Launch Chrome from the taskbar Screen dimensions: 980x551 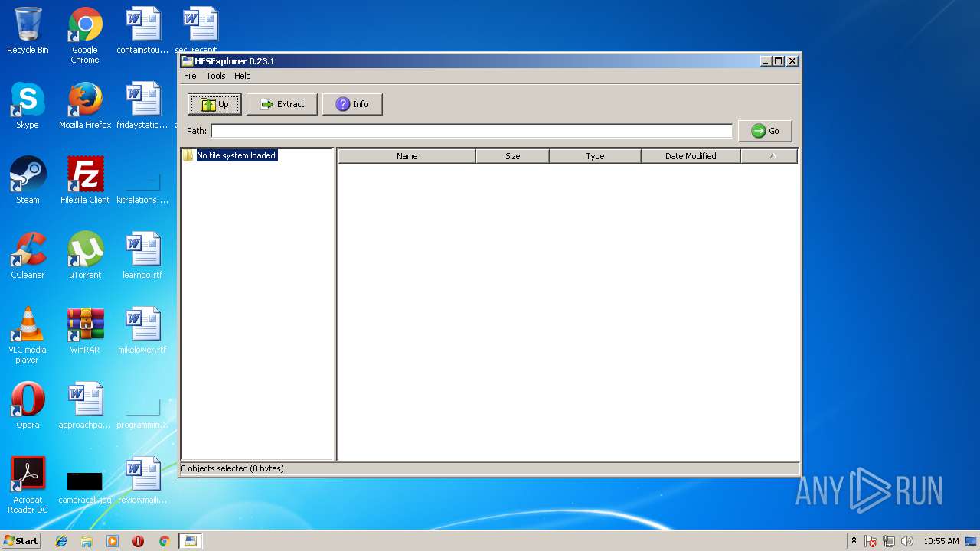(164, 541)
